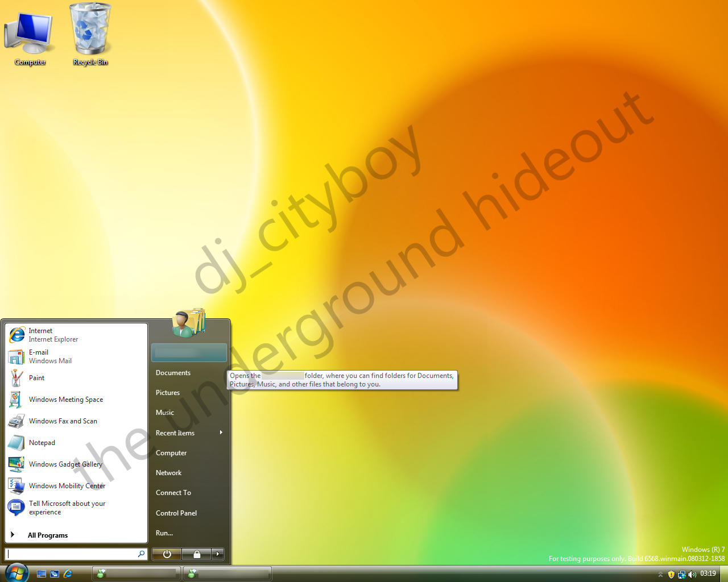
Task: Expand the Recent Items submenu
Action: [189, 433]
